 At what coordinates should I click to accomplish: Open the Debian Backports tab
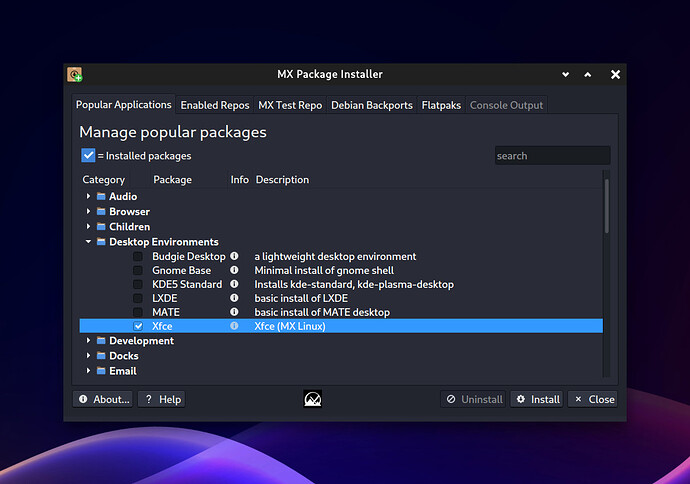click(372, 105)
